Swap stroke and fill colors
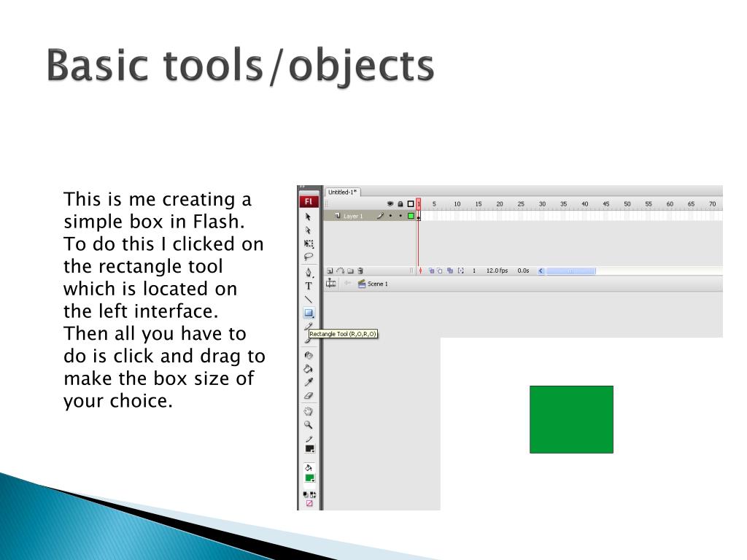The image size is (747, 560). [x=313, y=495]
